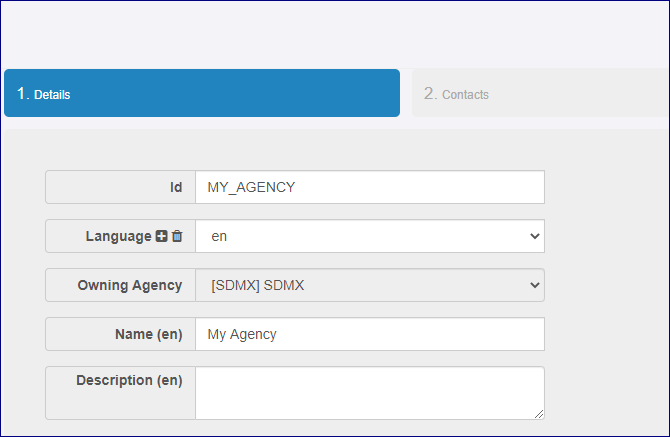Go to the Contacts step tab
Screen dimensions: 670x437
coord(540,94)
